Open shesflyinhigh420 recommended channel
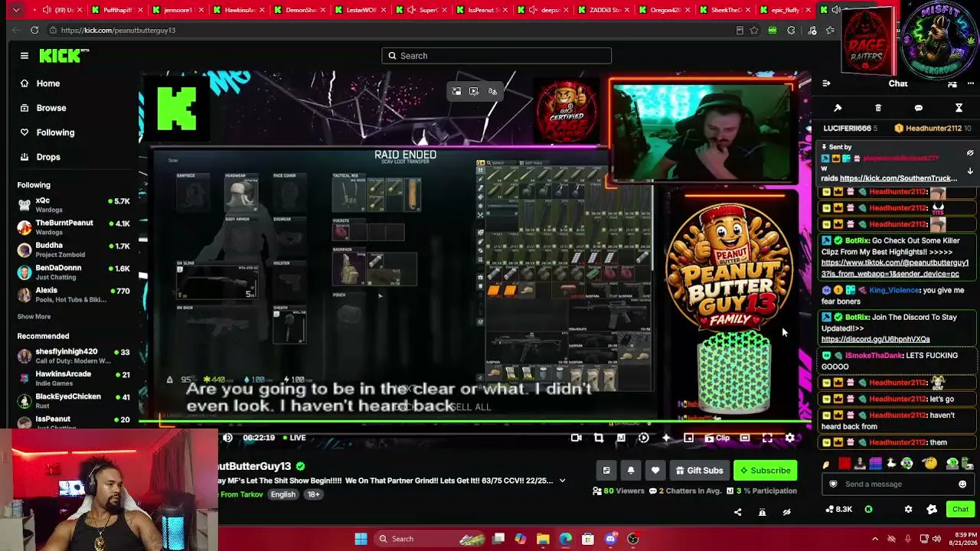 [73, 356]
